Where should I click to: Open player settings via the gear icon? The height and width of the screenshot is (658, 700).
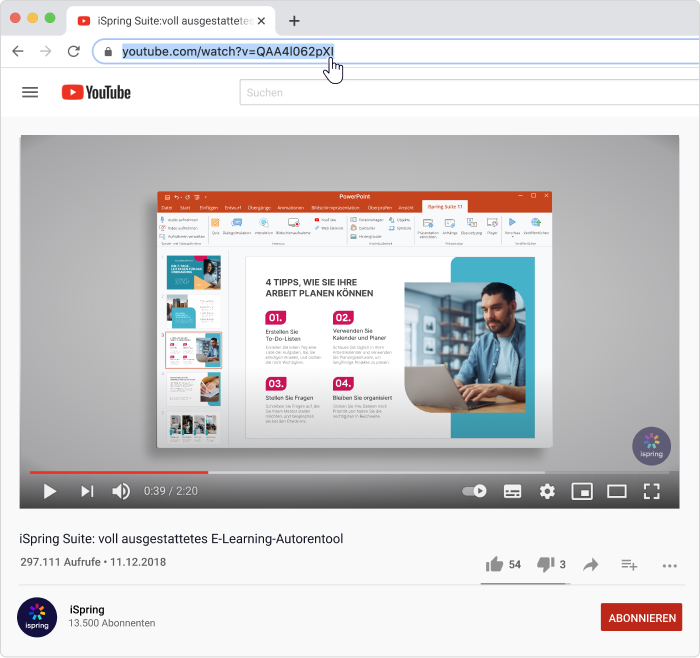pos(547,491)
